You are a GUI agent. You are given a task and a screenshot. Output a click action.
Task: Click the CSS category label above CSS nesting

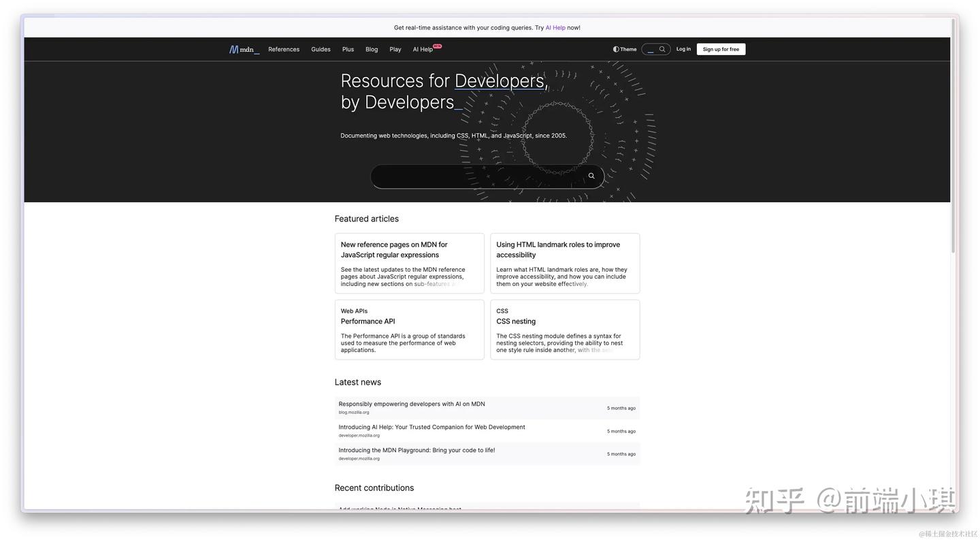(502, 311)
